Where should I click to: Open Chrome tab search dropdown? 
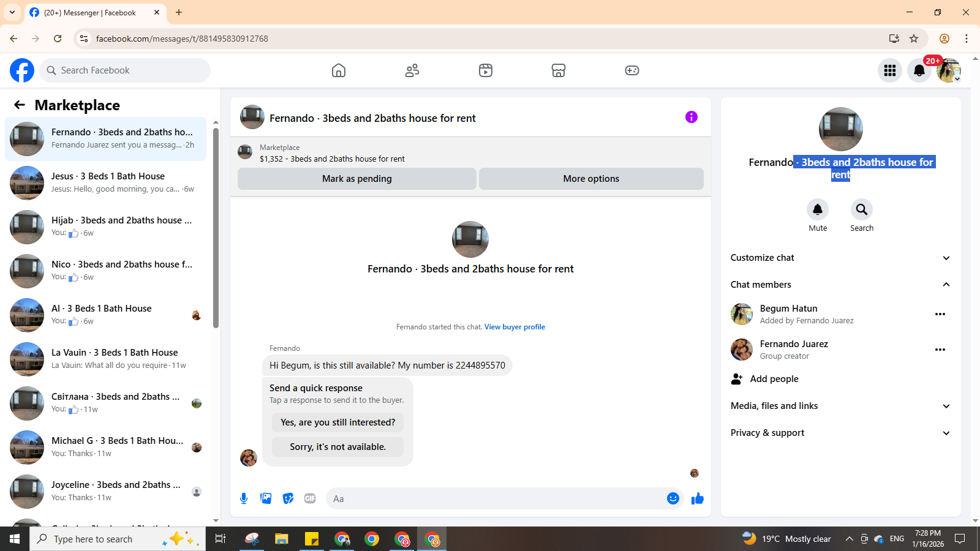click(12, 12)
